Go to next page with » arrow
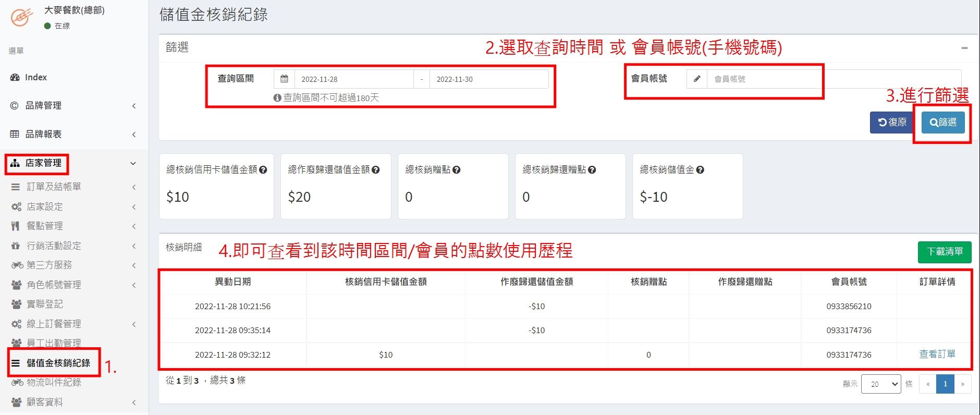 point(962,384)
